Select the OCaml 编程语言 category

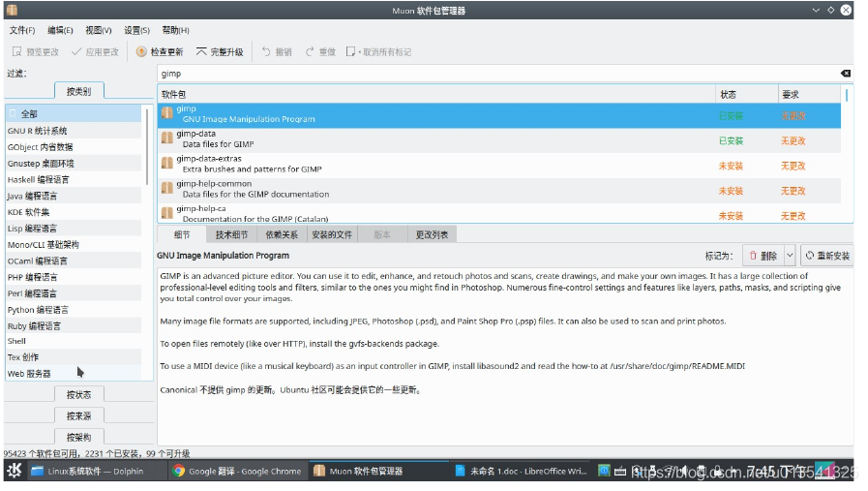pos(74,261)
